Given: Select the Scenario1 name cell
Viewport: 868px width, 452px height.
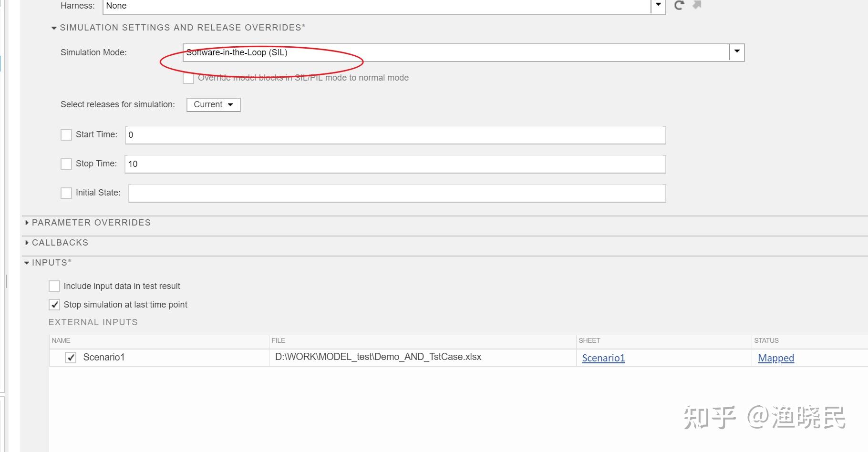Looking at the screenshot, I should coord(159,358).
